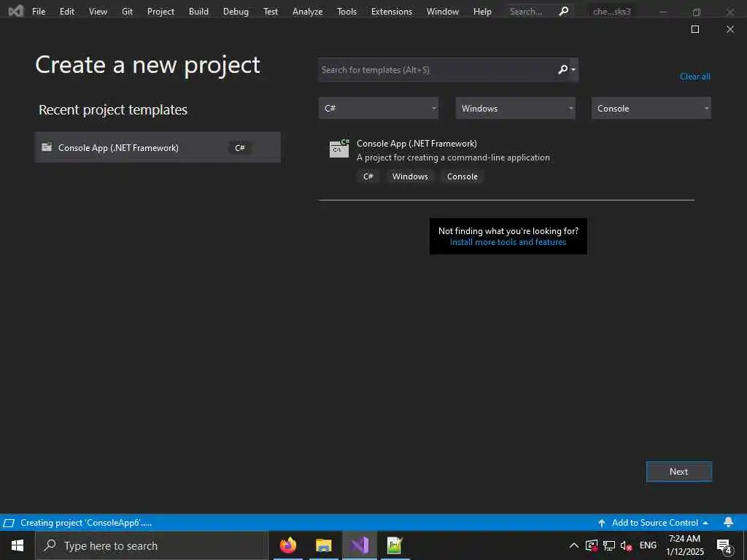This screenshot has width=747, height=560.
Task: Open the File menu
Action: [x=39, y=12]
